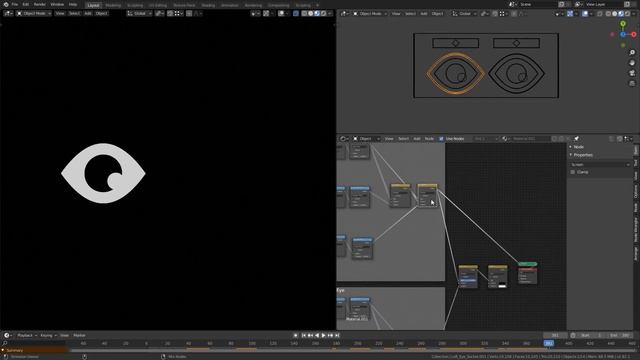Click the green Y axis on navigation gizmo
640x360 pixels.
pyautogui.click(x=623, y=24)
